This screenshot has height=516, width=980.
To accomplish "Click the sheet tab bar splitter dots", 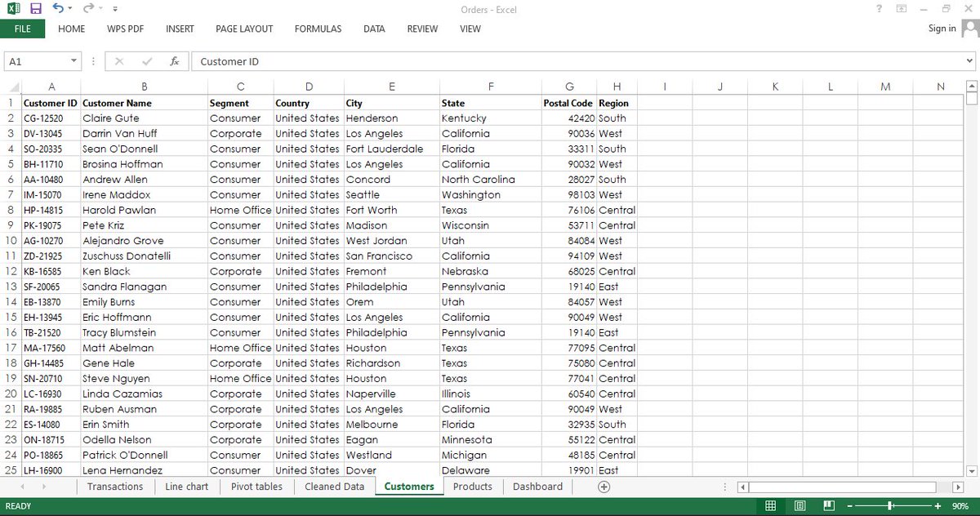I will (x=726, y=487).
